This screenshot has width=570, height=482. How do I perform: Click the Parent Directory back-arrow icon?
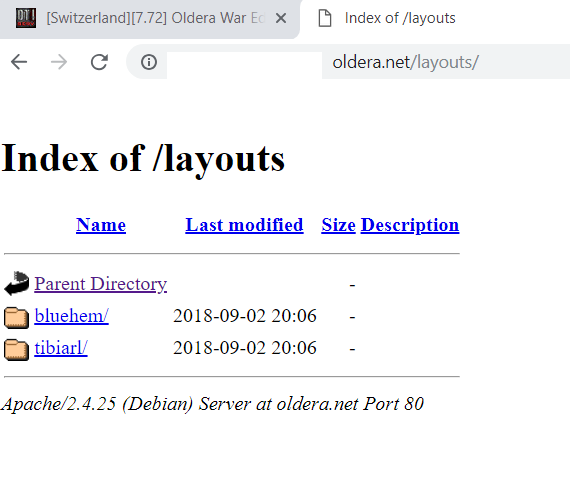[x=16, y=283]
